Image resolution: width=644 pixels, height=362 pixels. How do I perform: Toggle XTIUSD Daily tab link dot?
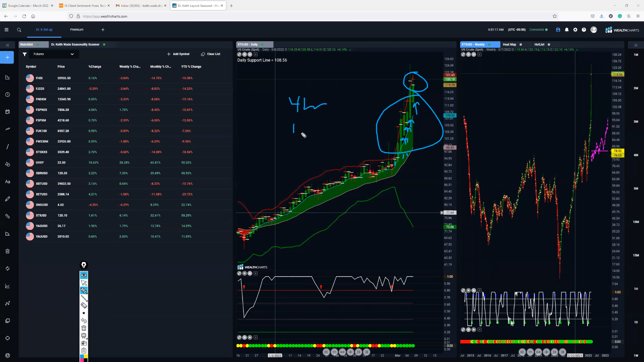pyautogui.click(x=262, y=45)
